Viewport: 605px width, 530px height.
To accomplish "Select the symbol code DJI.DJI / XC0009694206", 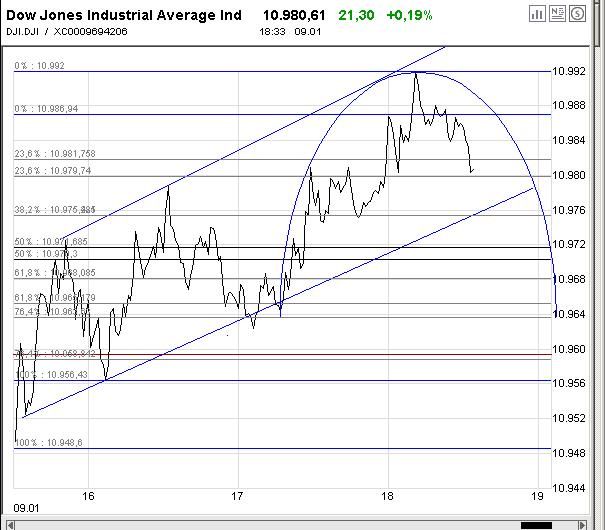I will click(67, 32).
